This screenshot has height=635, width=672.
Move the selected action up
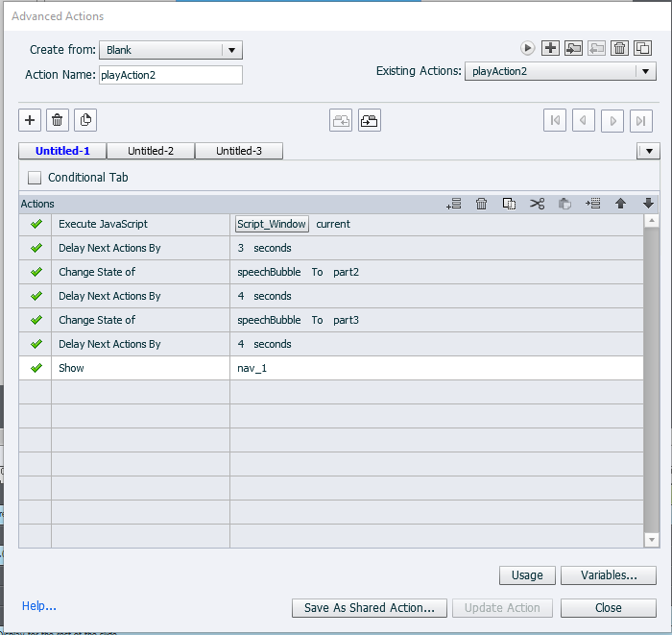click(x=621, y=204)
